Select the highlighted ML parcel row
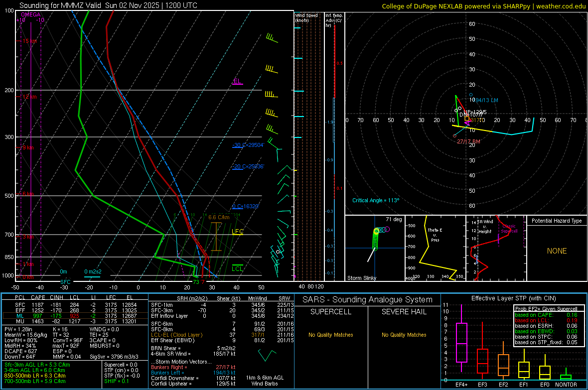588x390 pixels. 75,316
